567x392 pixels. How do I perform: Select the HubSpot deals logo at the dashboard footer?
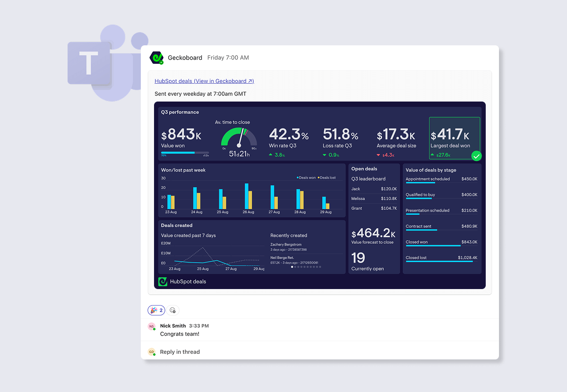point(163,281)
